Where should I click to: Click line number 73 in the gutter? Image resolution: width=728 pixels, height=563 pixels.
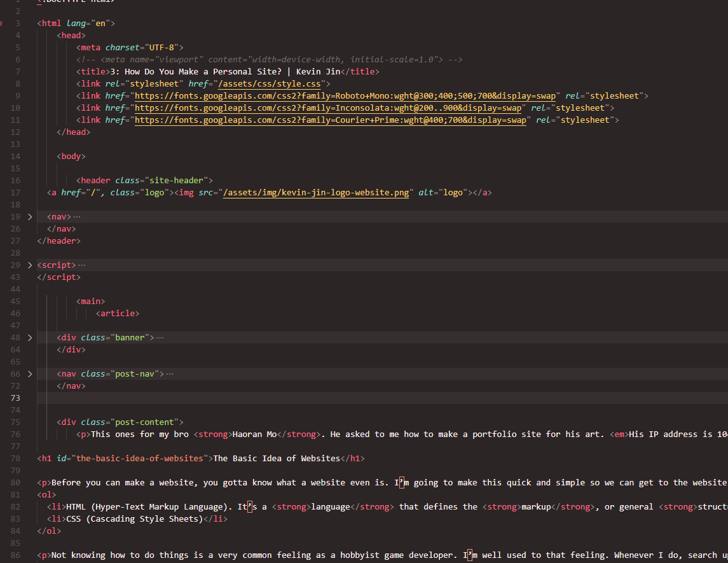click(x=15, y=398)
